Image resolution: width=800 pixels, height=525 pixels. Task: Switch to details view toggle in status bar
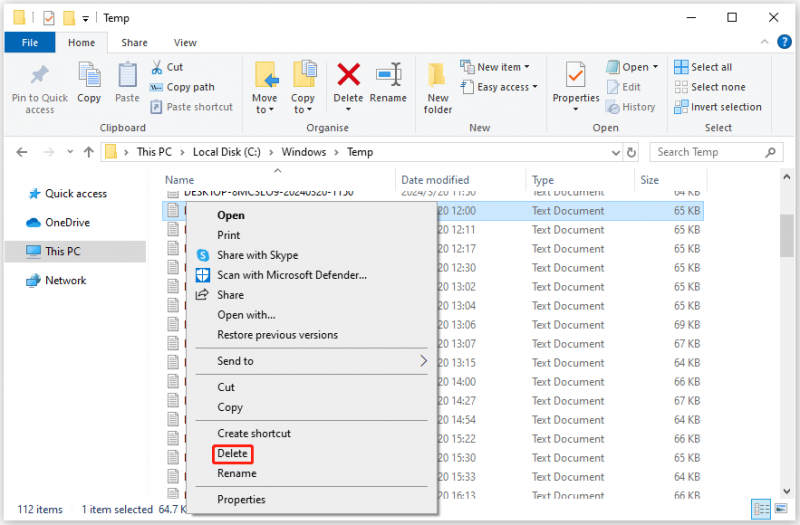point(762,509)
